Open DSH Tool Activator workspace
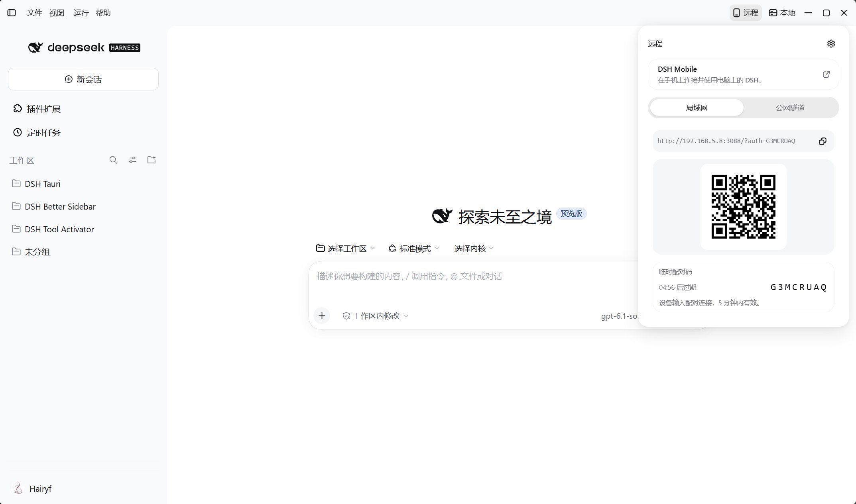This screenshot has height=504, width=856. coord(83,229)
